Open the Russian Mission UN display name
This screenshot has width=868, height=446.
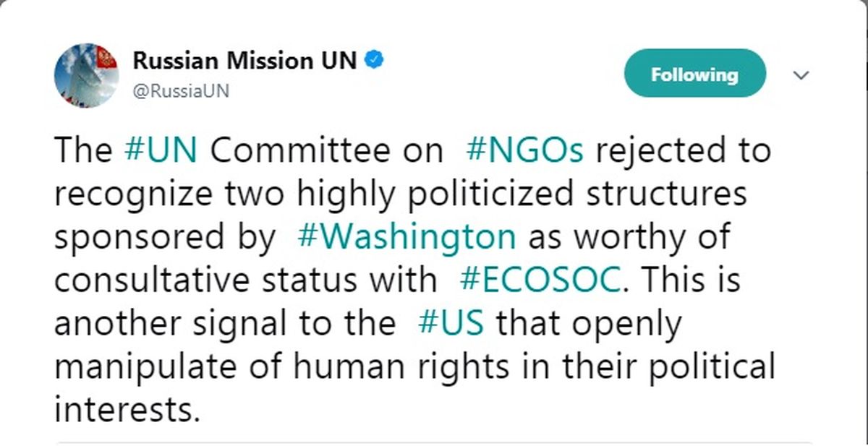(x=245, y=61)
